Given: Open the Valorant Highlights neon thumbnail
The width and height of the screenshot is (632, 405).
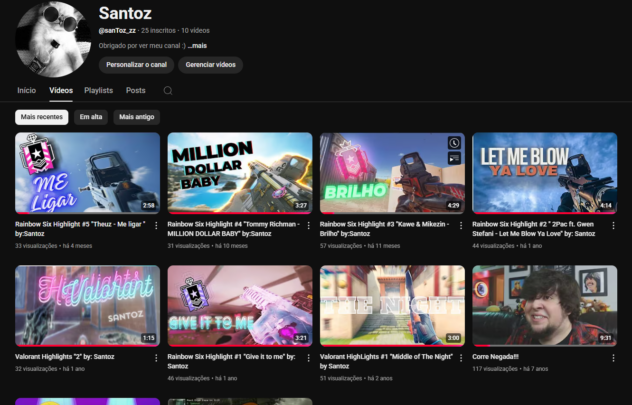Looking at the screenshot, I should pyautogui.click(x=87, y=305).
